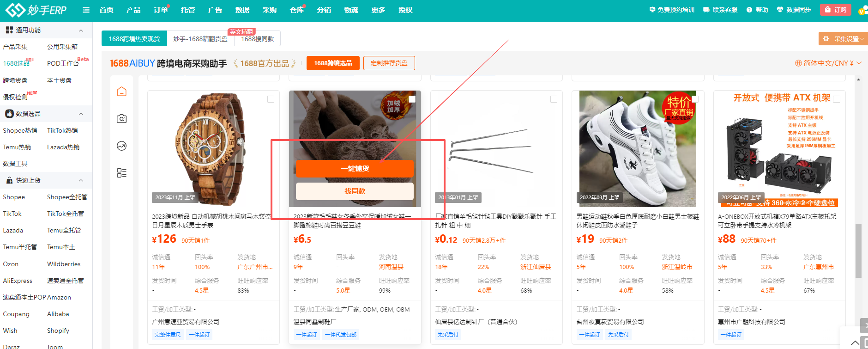Select the fluffy slippers product checkbox
The width and height of the screenshot is (868, 349).
412,99
